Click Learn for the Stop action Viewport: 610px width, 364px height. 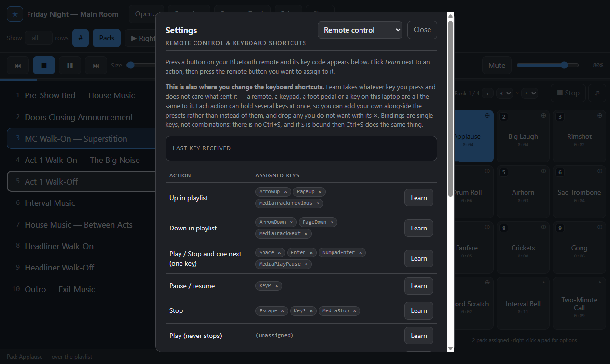point(419,310)
